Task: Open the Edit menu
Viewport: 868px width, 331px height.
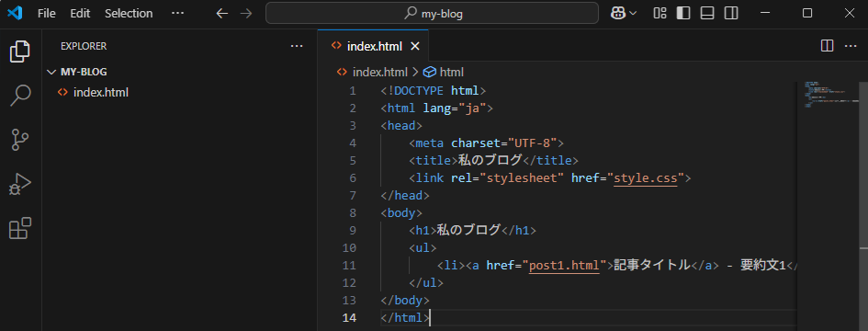Action: tap(80, 13)
